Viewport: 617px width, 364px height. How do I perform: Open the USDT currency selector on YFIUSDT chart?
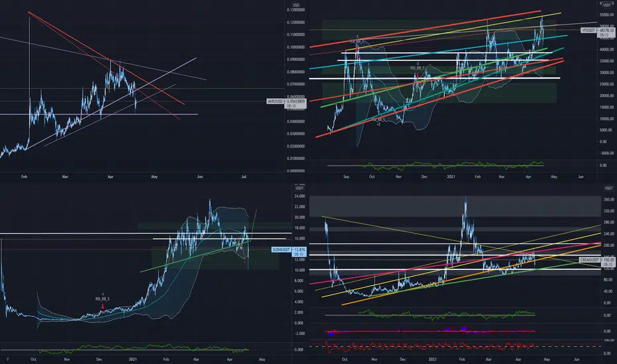click(607, 5)
